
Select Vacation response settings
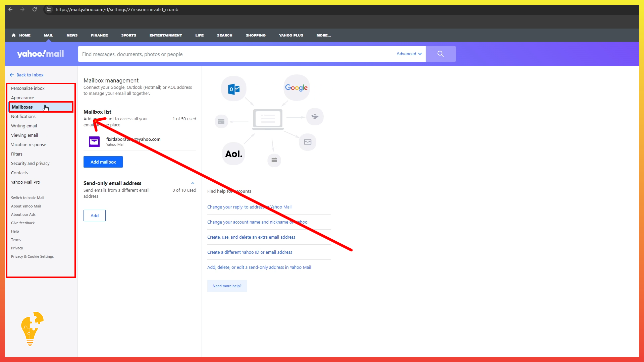pos(29,144)
